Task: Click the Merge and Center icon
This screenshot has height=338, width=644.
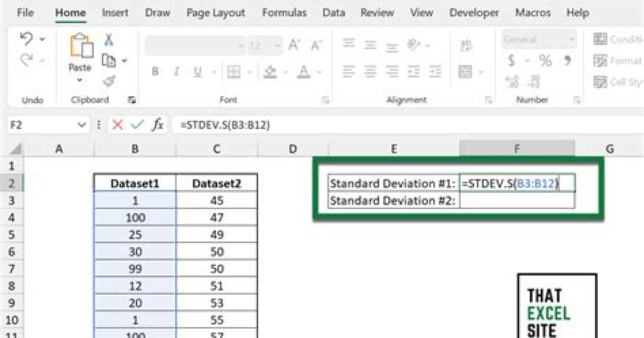Action: pyautogui.click(x=465, y=72)
